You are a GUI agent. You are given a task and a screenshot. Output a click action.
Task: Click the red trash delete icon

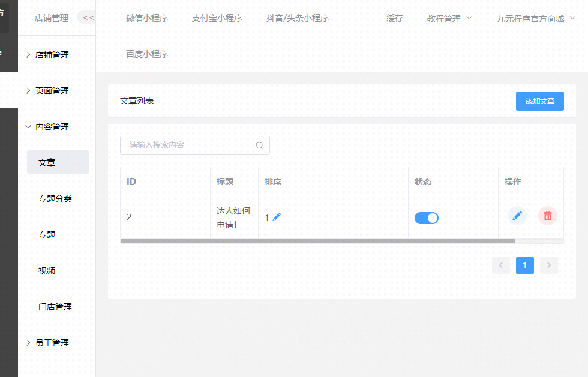click(x=547, y=216)
